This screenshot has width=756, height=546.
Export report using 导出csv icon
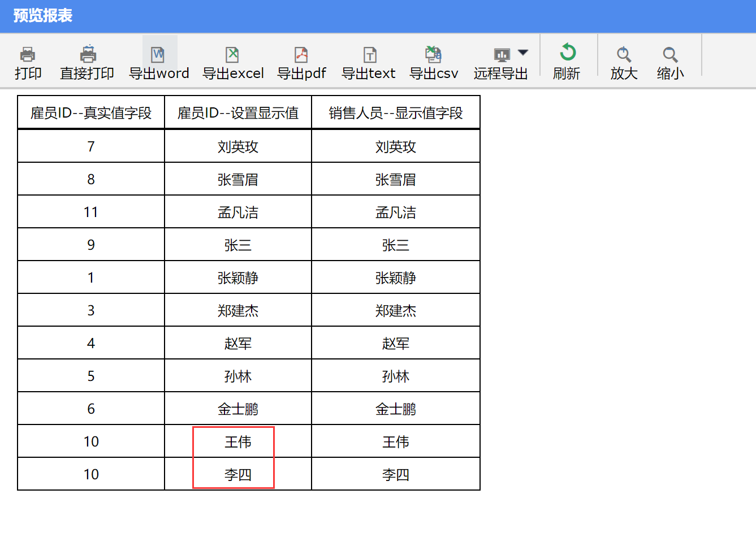coord(433,55)
